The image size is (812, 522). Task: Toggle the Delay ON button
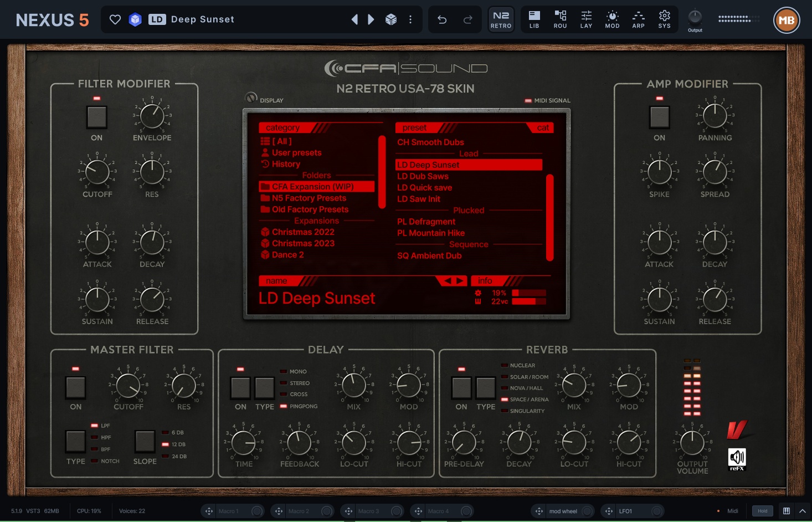(240, 387)
